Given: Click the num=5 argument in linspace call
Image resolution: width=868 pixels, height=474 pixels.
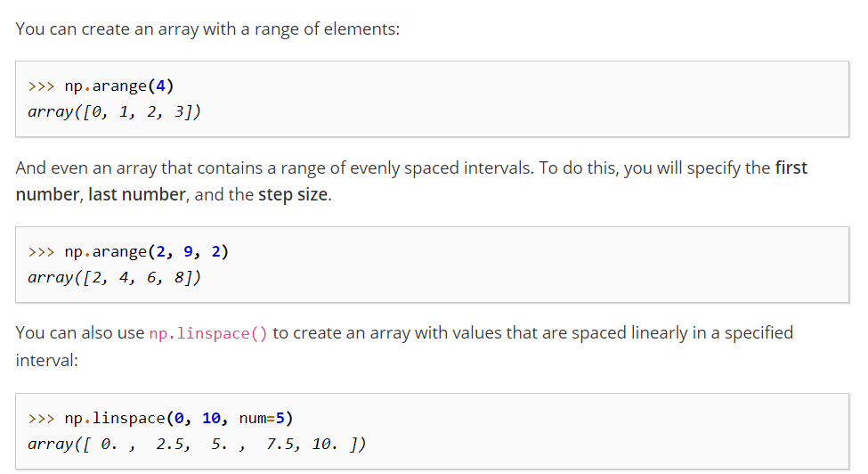Looking at the screenshot, I should click(262, 418).
